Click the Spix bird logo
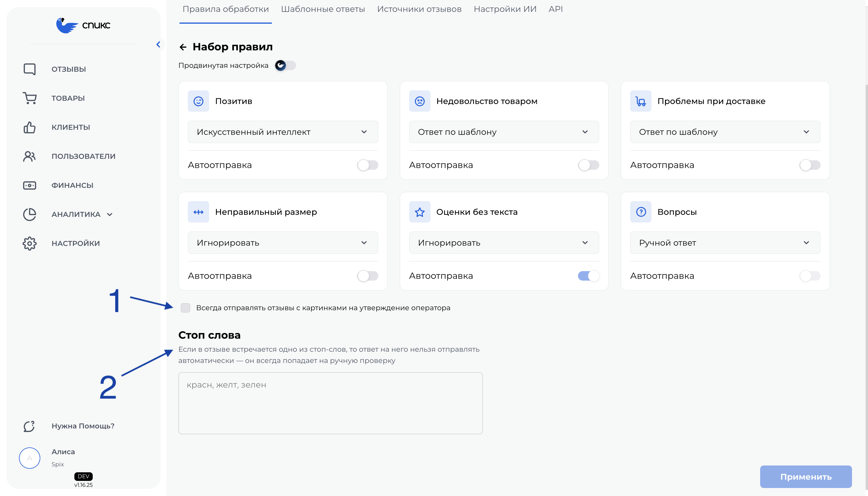 (x=83, y=25)
